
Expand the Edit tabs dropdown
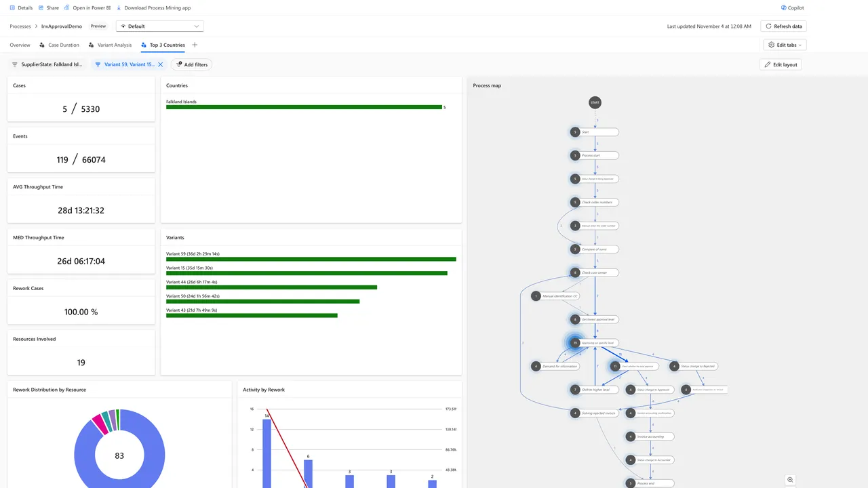coord(785,45)
